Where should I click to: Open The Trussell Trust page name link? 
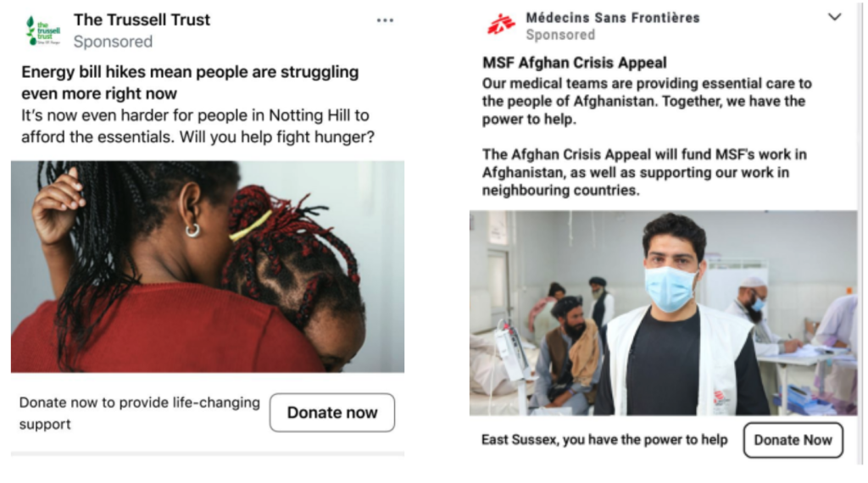click(x=142, y=20)
